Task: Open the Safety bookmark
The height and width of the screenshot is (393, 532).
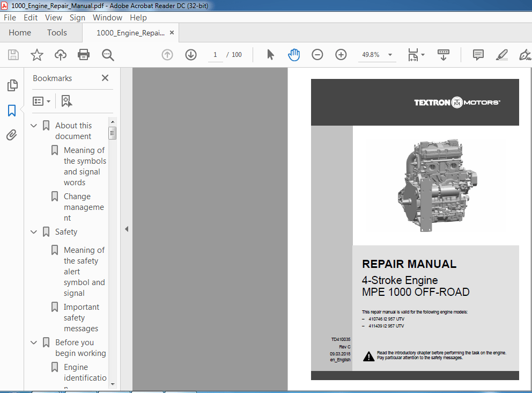Action: pyautogui.click(x=66, y=232)
